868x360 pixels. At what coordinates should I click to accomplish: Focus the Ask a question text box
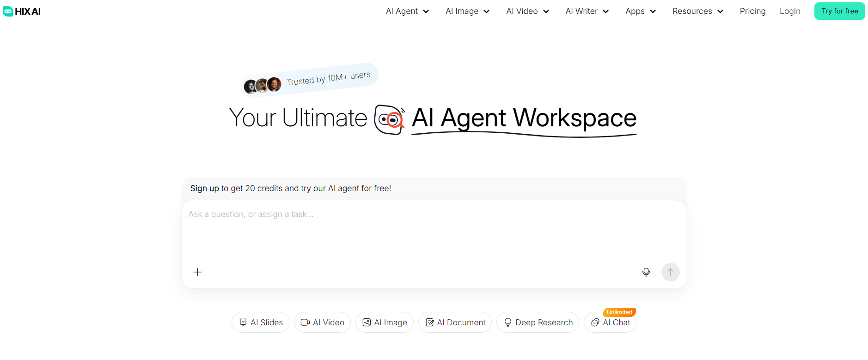(x=434, y=231)
